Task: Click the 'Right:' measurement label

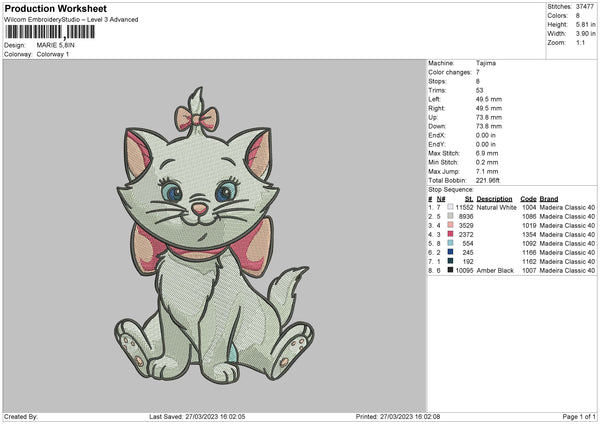Action: 436,108
